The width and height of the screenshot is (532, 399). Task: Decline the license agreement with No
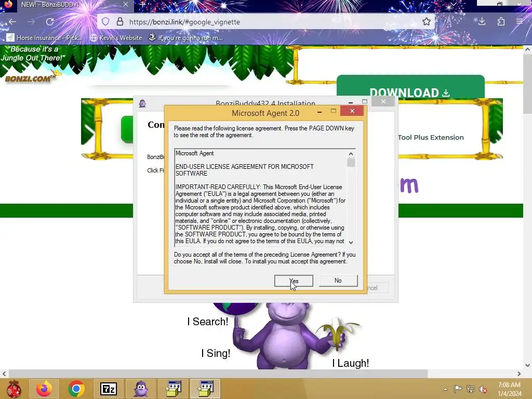pos(338,281)
